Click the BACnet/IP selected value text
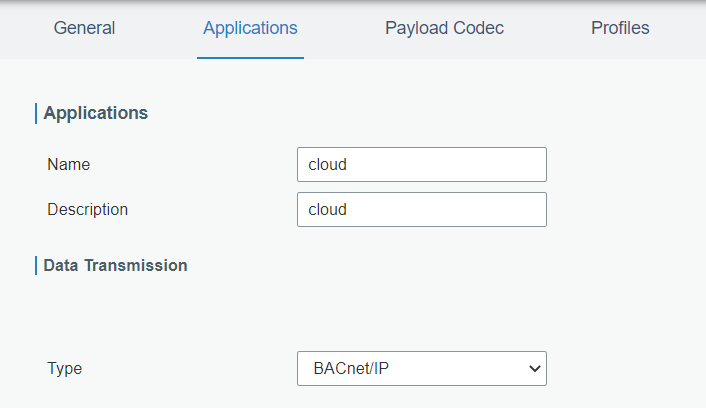This screenshot has width=706, height=408. 349,368
